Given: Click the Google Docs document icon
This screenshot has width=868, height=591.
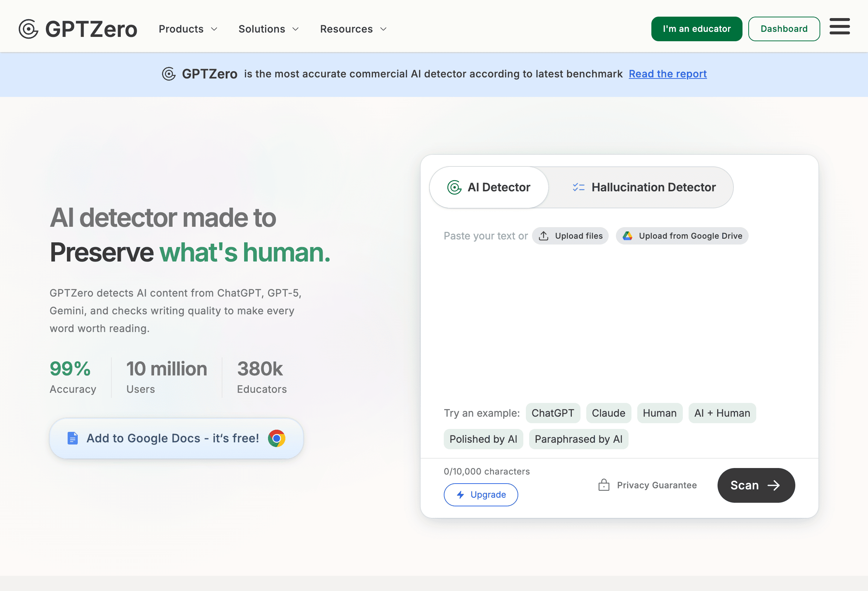Looking at the screenshot, I should (x=72, y=438).
